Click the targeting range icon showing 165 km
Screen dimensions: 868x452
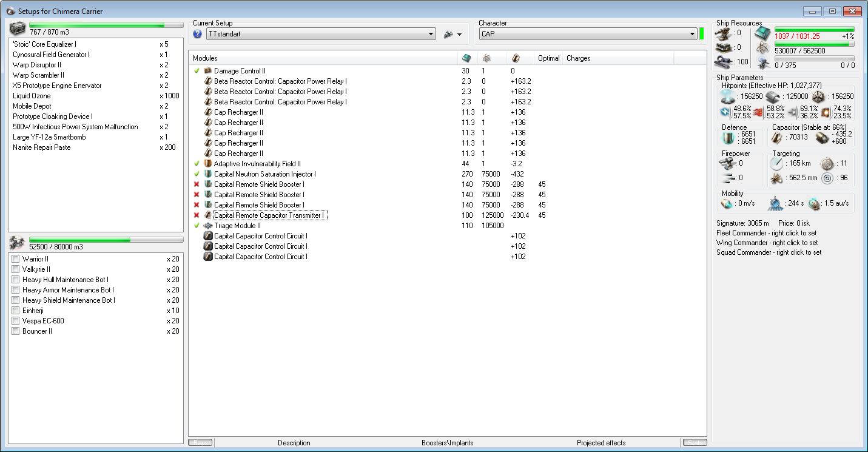point(777,164)
